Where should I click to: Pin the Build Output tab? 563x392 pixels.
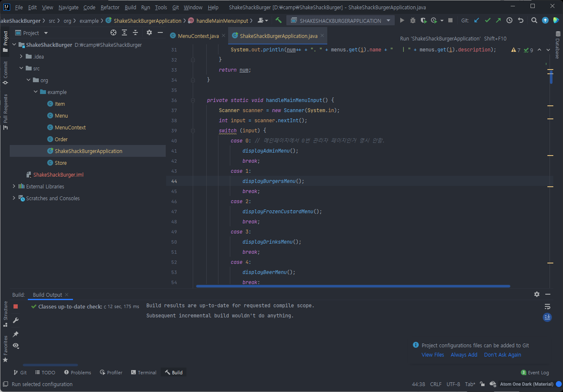[16, 334]
